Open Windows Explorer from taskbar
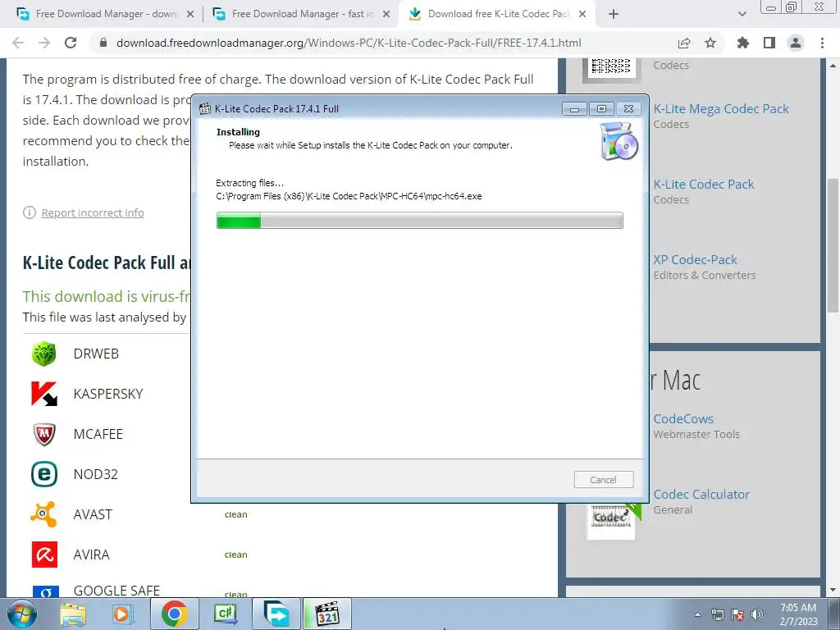The height and width of the screenshot is (630, 840). click(x=73, y=614)
